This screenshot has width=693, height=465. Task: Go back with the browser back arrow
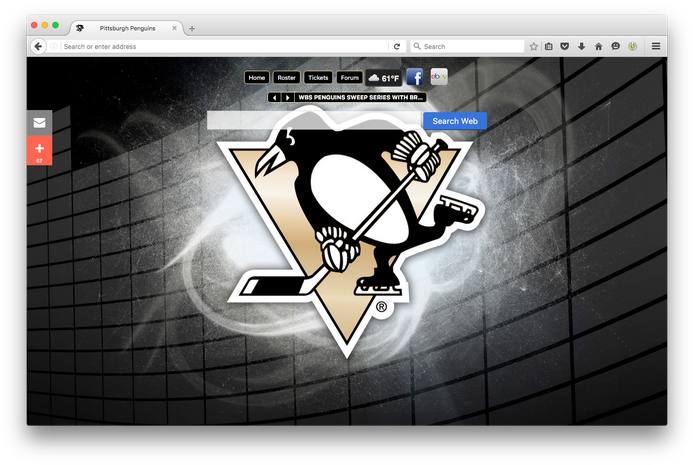tap(38, 46)
